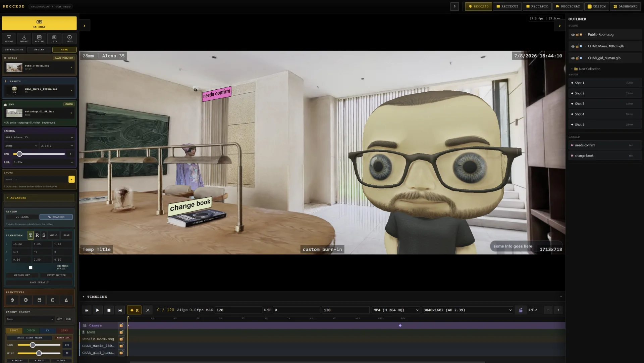Add a cone primitive
The width and height of the screenshot is (644, 363).
[x=66, y=300]
